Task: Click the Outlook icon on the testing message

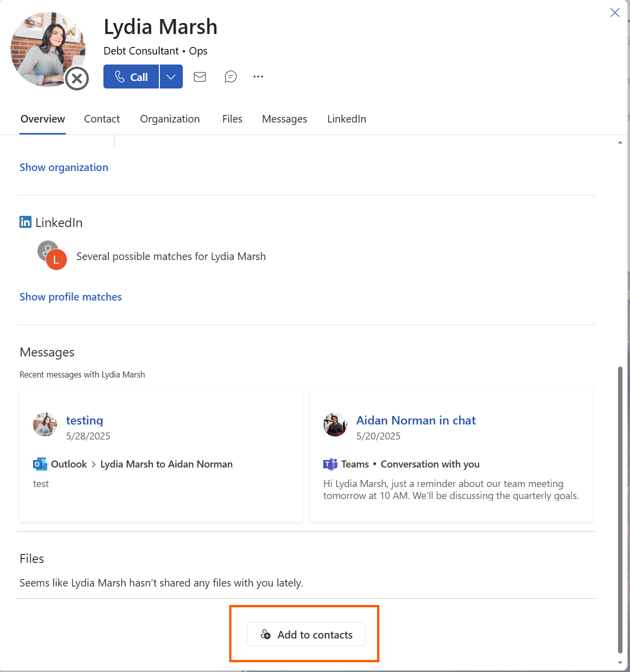Action: click(39, 464)
